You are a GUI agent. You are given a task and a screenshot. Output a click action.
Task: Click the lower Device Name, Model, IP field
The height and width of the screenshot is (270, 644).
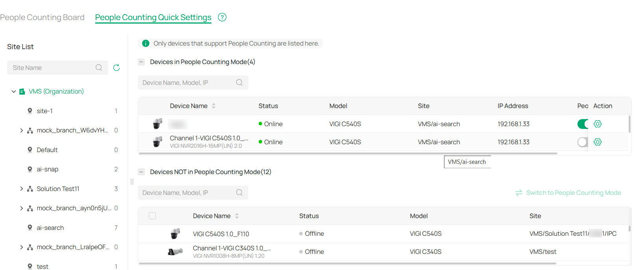(x=187, y=193)
